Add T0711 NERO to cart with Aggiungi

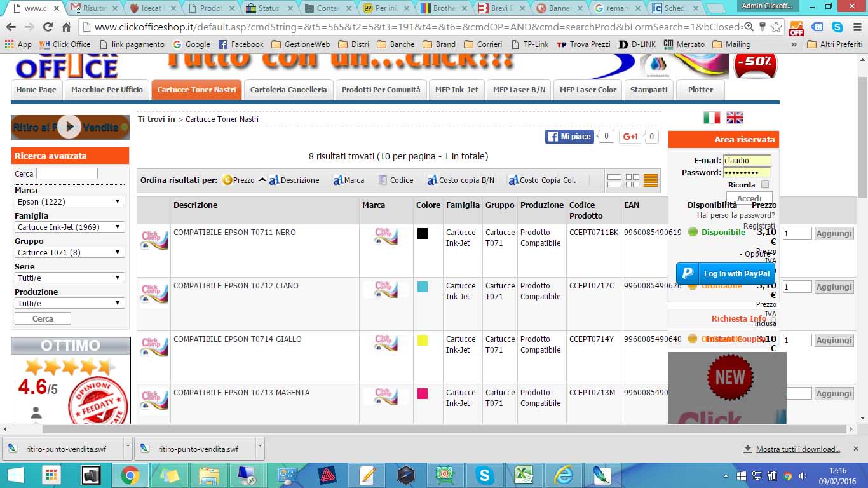[x=834, y=233]
